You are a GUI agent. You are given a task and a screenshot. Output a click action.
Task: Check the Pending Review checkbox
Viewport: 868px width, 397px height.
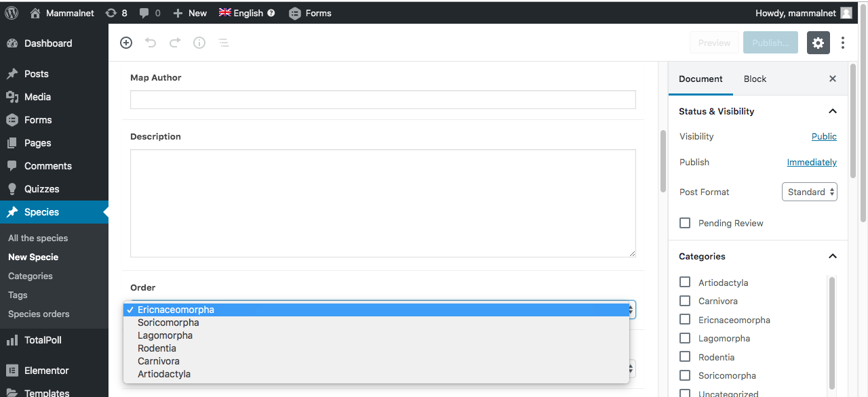(685, 223)
